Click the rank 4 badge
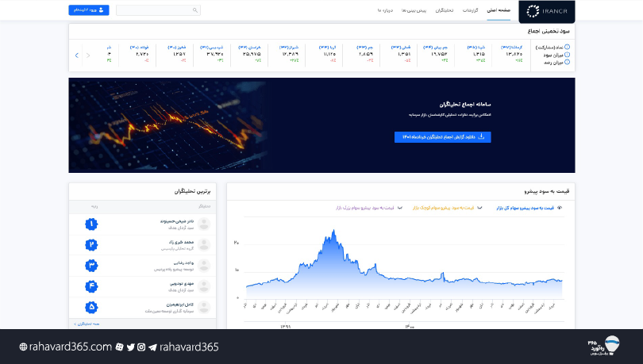 tap(91, 286)
